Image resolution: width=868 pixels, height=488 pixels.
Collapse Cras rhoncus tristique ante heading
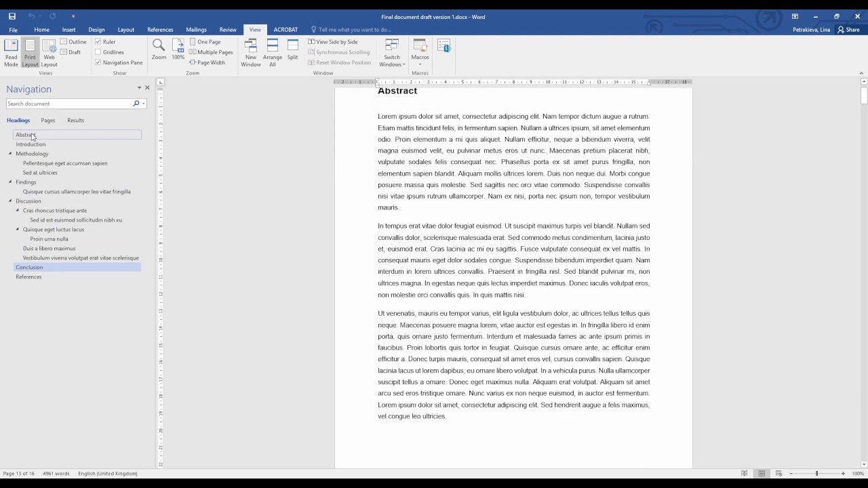tap(18, 211)
